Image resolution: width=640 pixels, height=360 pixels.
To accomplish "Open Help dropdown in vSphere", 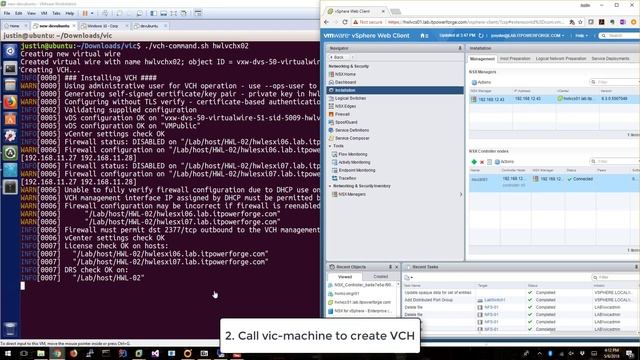I will click(581, 36).
